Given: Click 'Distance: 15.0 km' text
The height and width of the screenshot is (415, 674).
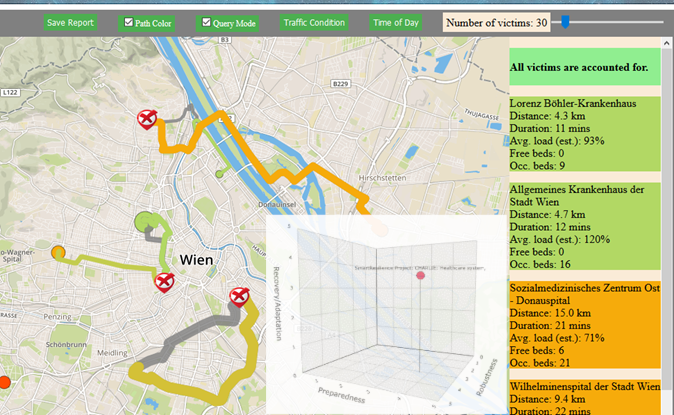Looking at the screenshot, I should 550,313.
